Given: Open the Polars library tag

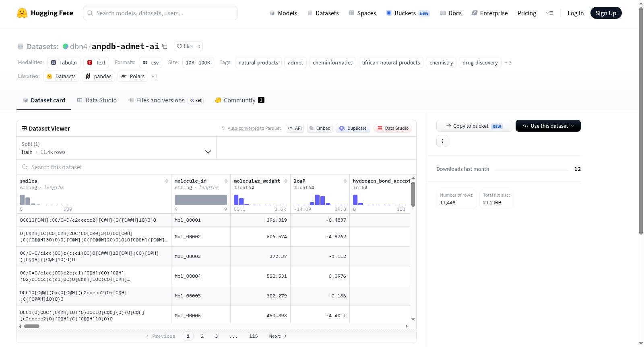Looking at the screenshot, I should tap(133, 76).
